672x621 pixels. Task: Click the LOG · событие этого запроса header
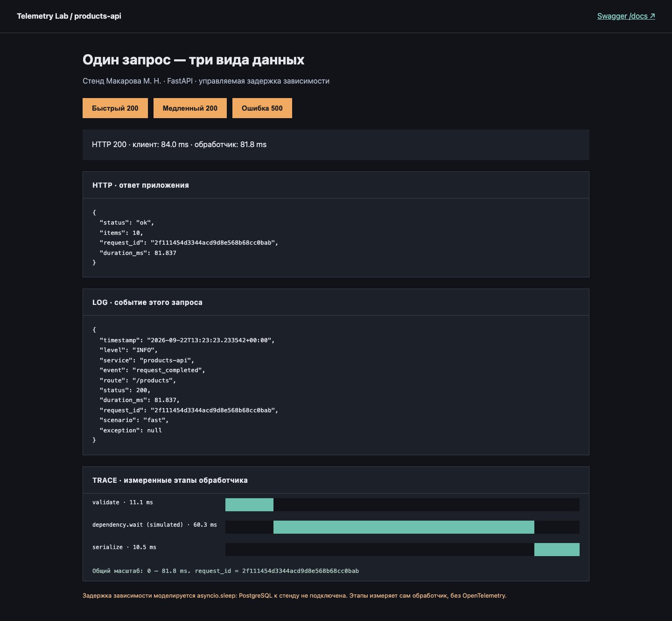click(336, 302)
